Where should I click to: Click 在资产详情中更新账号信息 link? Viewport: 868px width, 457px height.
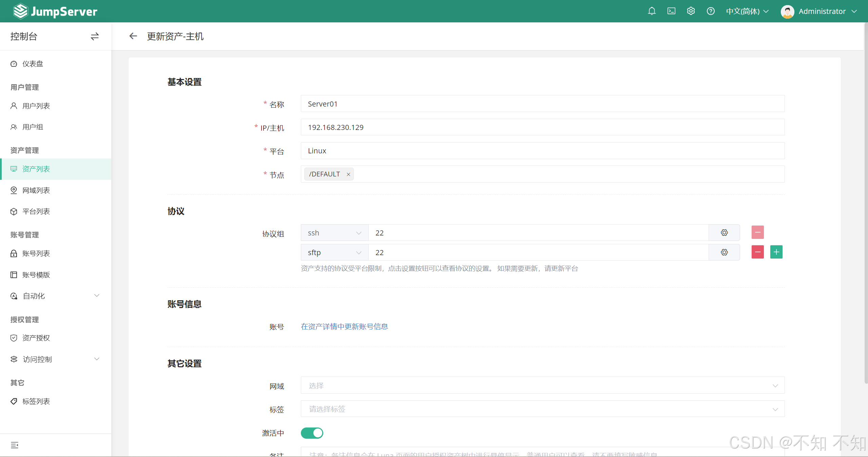[x=344, y=326]
